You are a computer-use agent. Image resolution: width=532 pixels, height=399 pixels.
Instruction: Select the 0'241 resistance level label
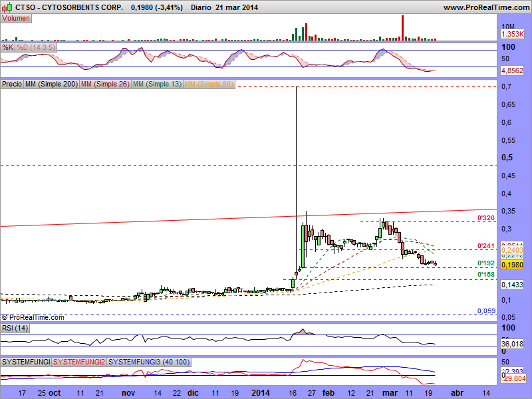click(x=486, y=246)
